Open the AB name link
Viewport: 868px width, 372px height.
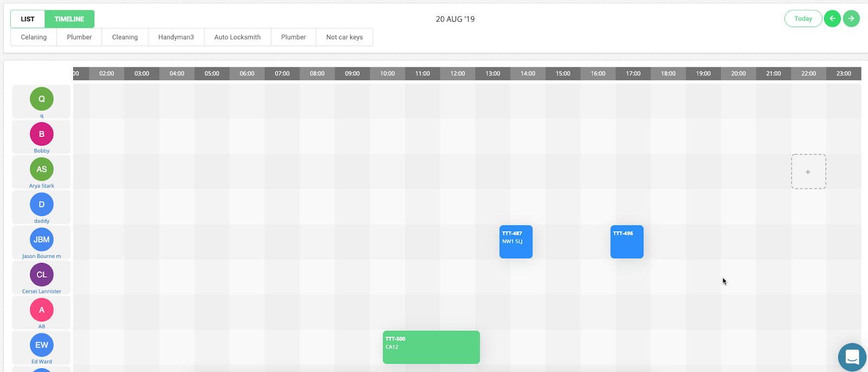pyautogui.click(x=42, y=326)
